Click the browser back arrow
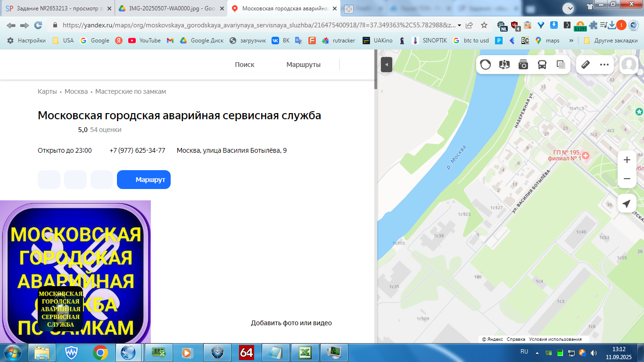 tap(11, 25)
